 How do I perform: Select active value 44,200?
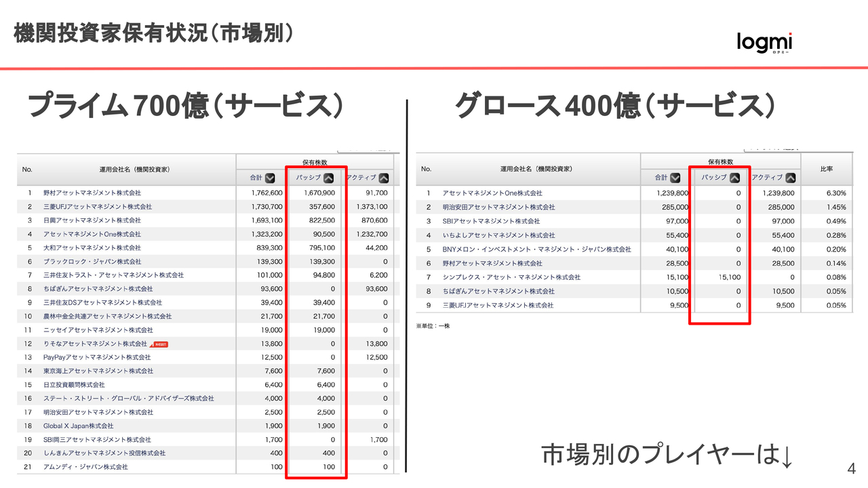click(x=376, y=248)
